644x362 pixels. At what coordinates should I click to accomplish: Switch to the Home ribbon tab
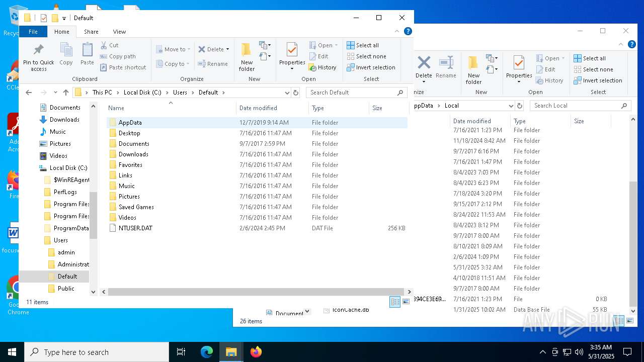tap(62, 31)
